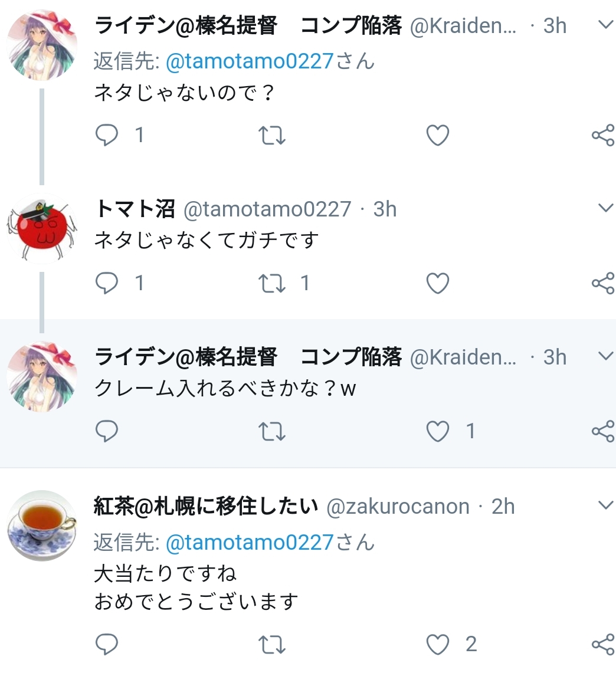Open the options chevron on the トマト沼 tweet
This screenshot has width=616, height=673.
(606, 208)
